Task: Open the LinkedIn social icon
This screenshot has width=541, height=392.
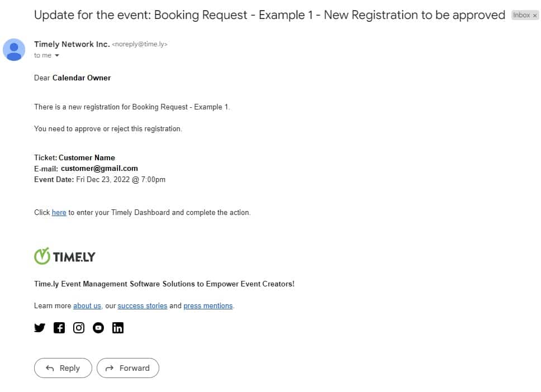Action: click(x=118, y=328)
